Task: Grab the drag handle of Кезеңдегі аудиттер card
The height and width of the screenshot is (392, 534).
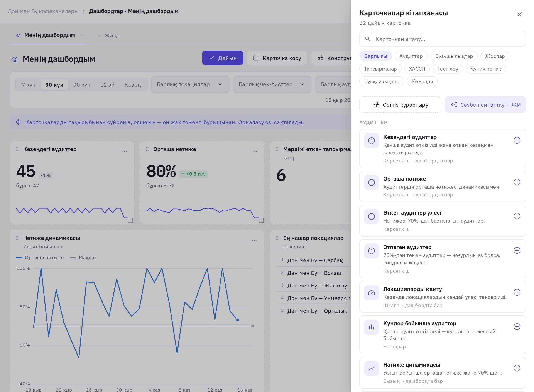Action: click(17, 149)
